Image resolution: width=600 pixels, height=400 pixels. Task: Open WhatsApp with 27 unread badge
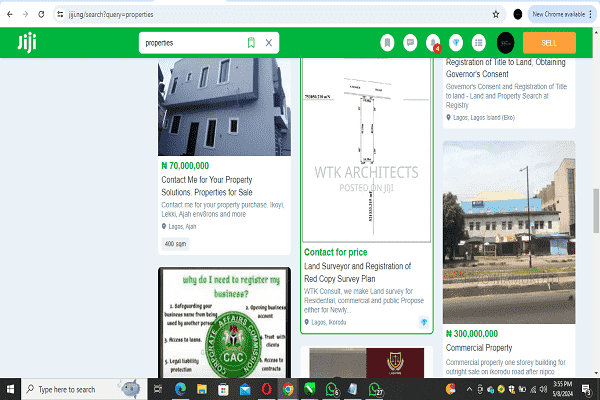375,390
